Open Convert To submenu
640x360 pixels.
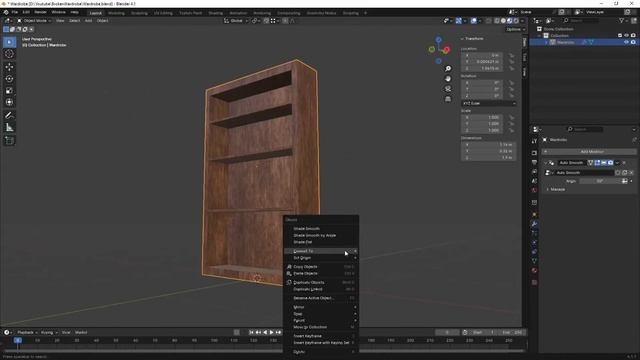point(321,251)
